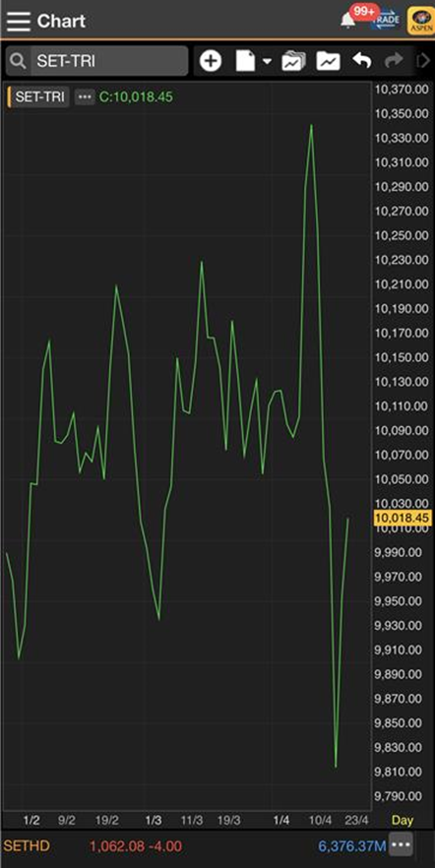Expand toolbar with right chevron arrow
Viewport: 435px width, 868px height.
click(424, 61)
